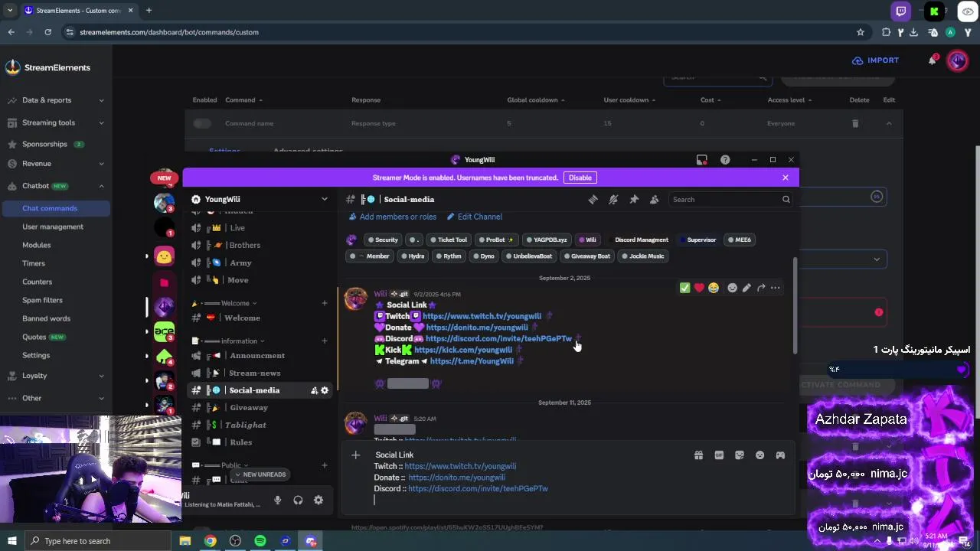Open the gift icon in message box
Viewport: 980px width, 551px height.
pyautogui.click(x=698, y=455)
